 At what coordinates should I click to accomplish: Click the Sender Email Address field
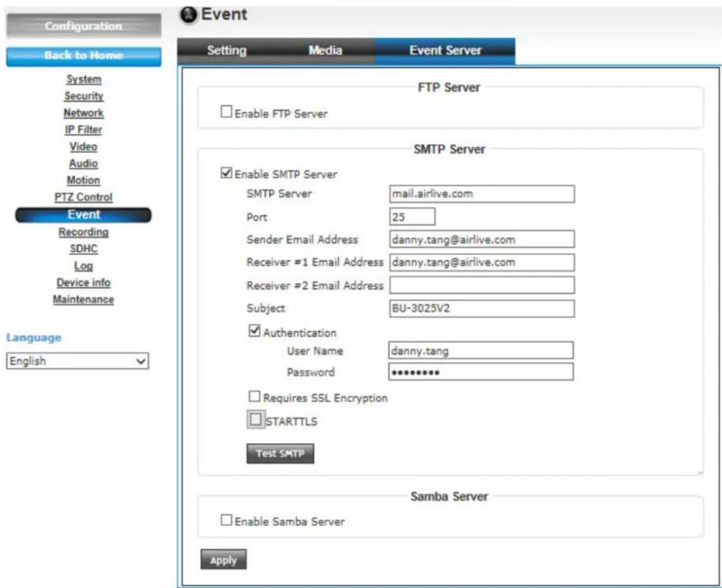(482, 239)
